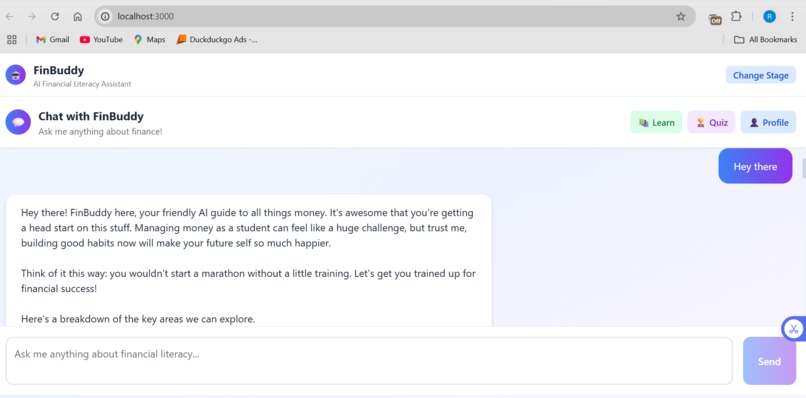
Task: Open the Maps bookmark
Action: pyautogui.click(x=150, y=40)
